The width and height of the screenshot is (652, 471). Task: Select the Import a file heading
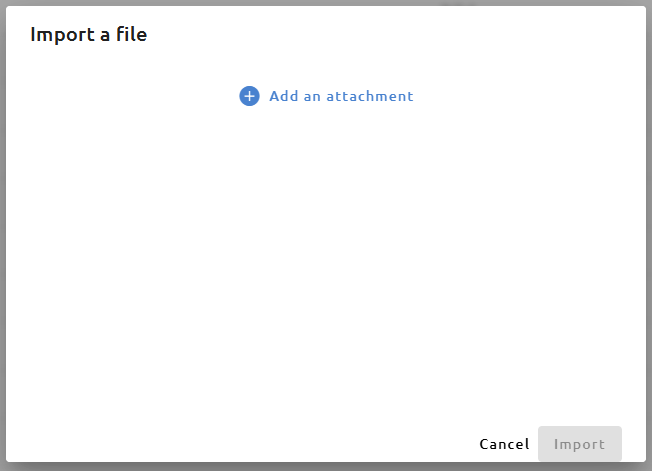[89, 35]
